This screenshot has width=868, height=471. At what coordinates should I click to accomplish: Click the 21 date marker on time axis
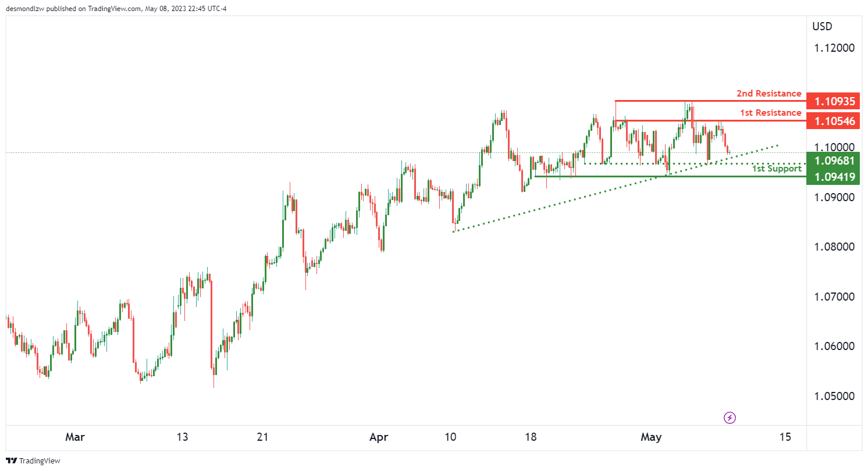(x=262, y=437)
